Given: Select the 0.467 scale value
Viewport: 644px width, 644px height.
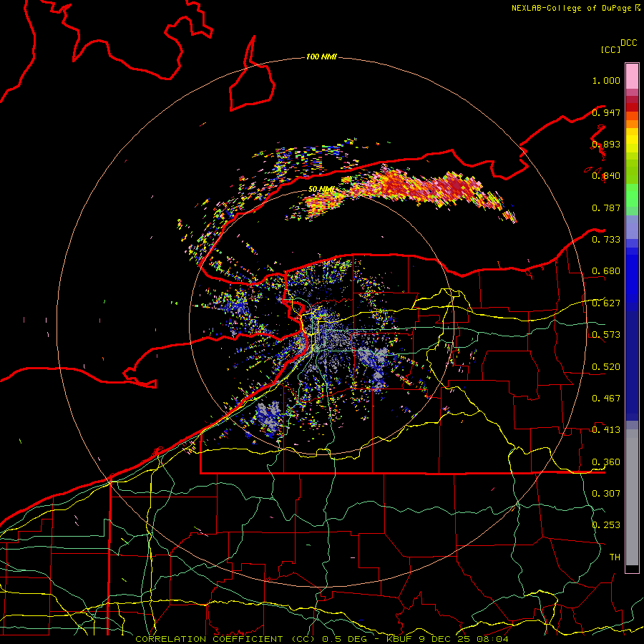Looking at the screenshot, I should click(x=606, y=399).
